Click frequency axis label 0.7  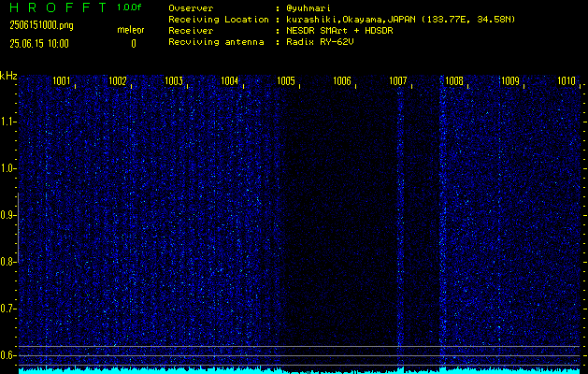click(x=7, y=309)
